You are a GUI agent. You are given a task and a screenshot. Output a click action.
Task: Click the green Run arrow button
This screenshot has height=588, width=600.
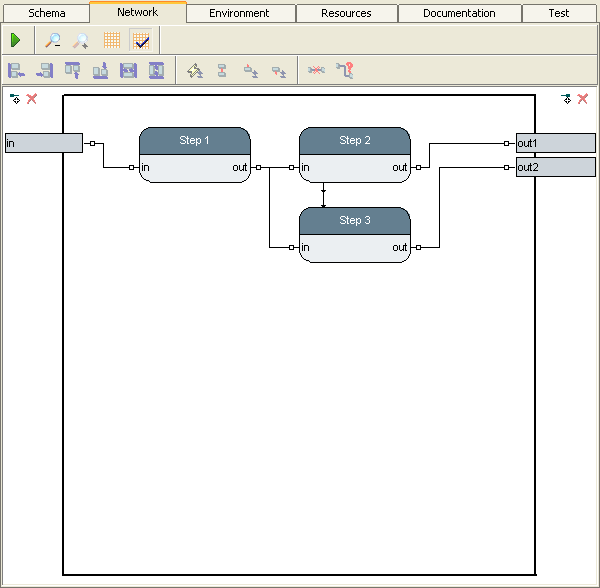[x=16, y=41]
